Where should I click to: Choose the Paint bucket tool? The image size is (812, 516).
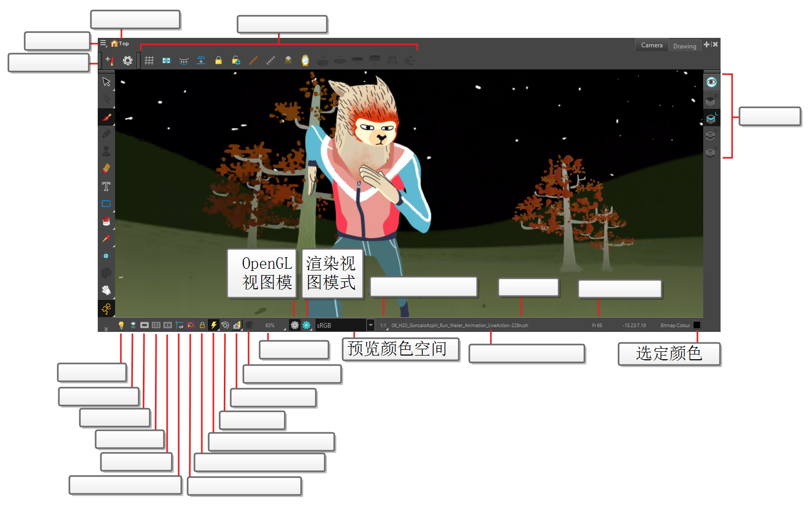tap(106, 221)
